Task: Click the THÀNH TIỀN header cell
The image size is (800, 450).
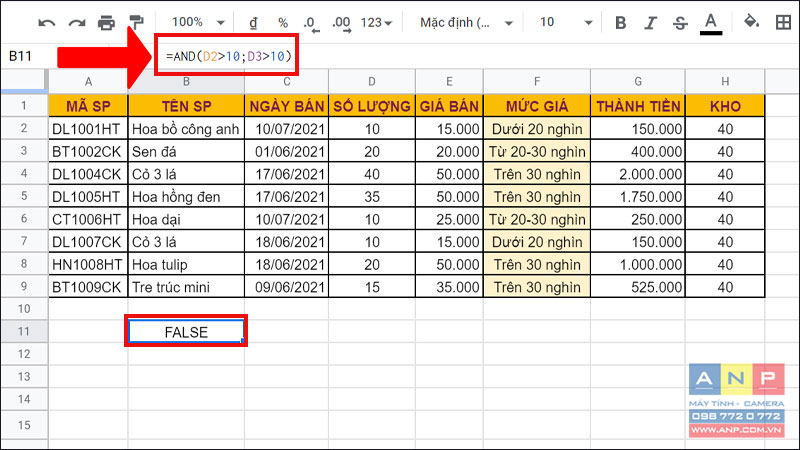Action: (638, 106)
